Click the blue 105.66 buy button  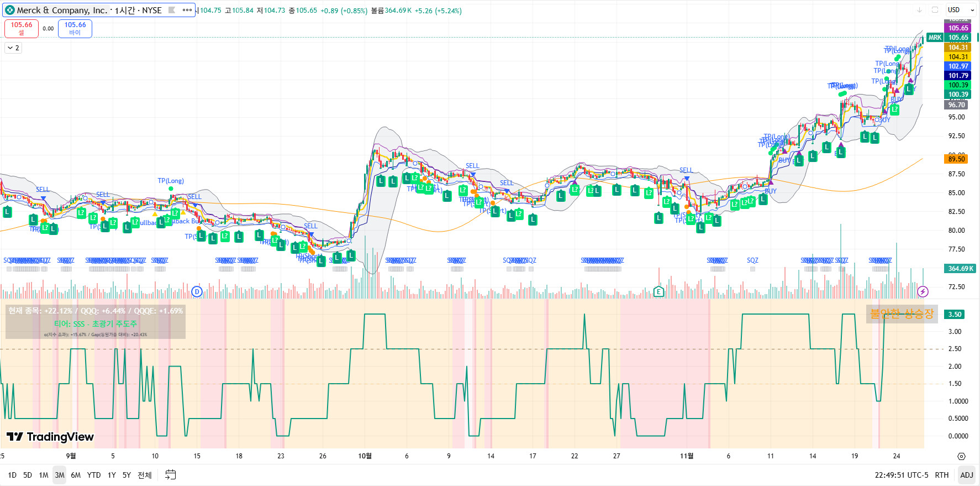[75, 28]
